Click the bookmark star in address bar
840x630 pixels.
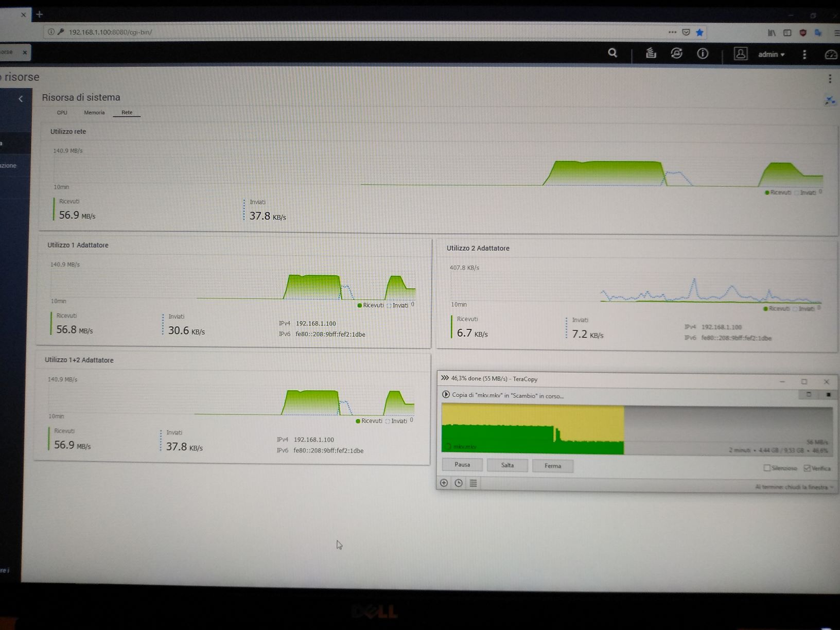pos(699,32)
